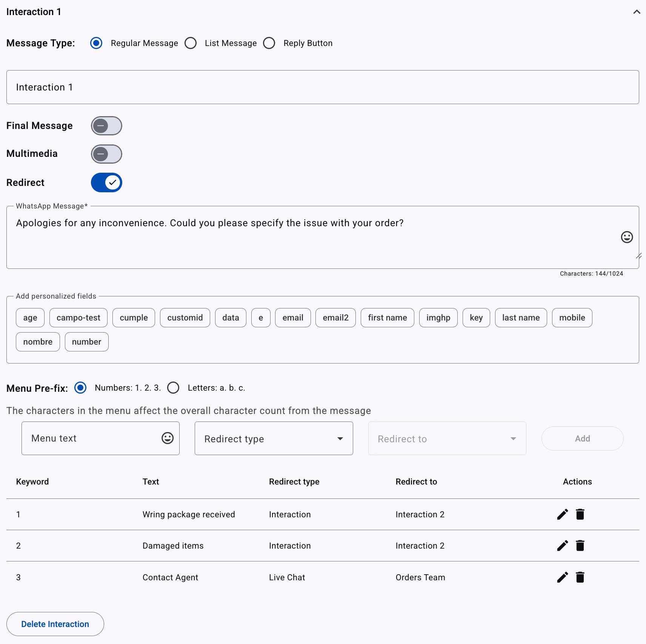646x644 pixels.
Task: Click the Actions column header
Action: (577, 481)
